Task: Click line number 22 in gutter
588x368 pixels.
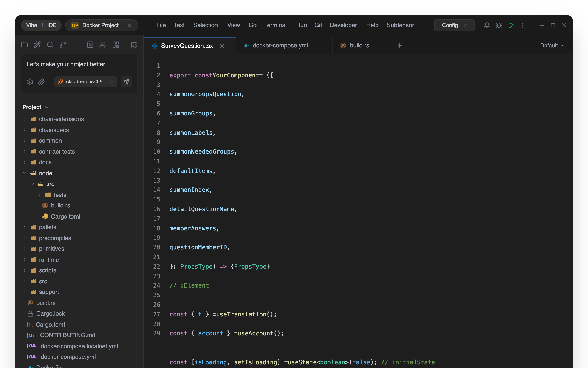Action: (157, 267)
